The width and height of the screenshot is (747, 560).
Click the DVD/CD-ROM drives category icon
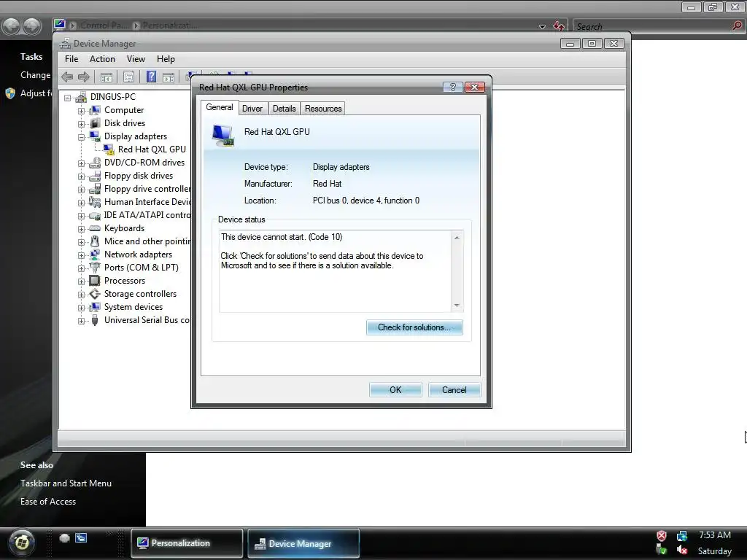95,163
